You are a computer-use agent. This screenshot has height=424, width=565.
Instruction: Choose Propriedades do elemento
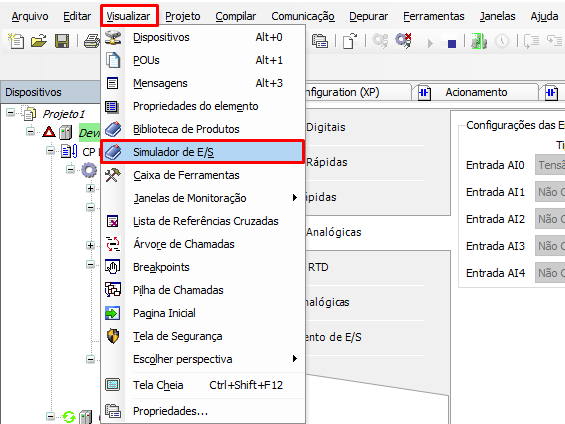(x=203, y=106)
